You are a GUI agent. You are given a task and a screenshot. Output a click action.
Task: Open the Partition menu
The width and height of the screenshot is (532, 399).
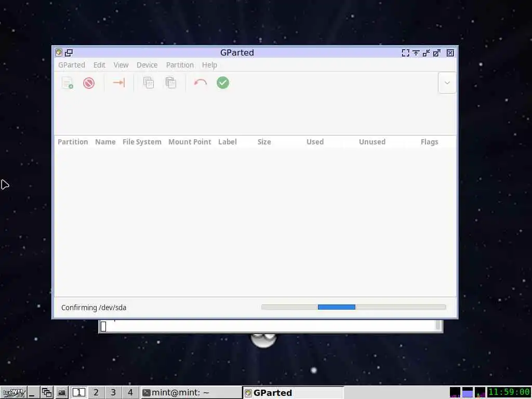[180, 65]
